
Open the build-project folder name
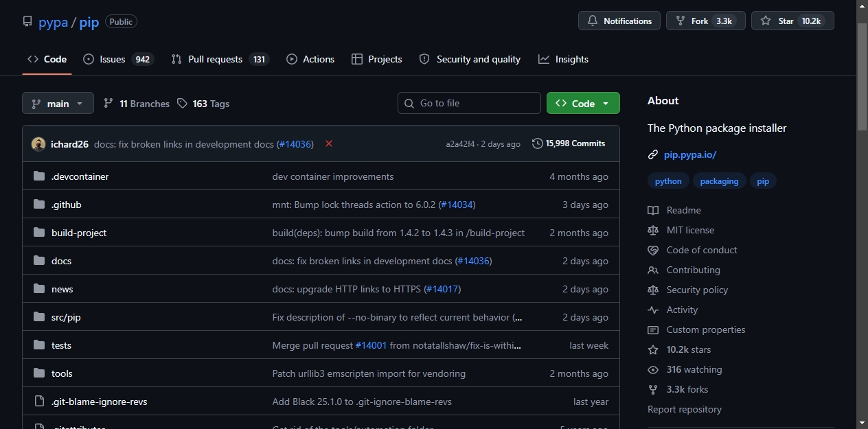(79, 233)
